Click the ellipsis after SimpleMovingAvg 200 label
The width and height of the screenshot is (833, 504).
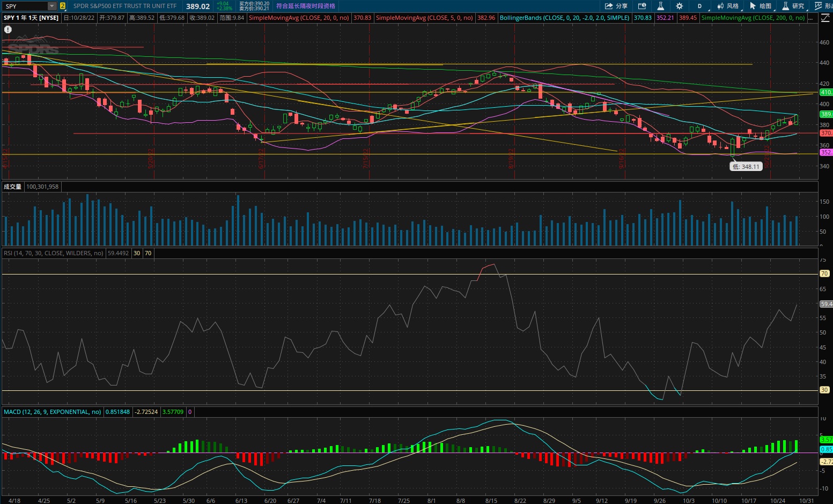pos(812,18)
